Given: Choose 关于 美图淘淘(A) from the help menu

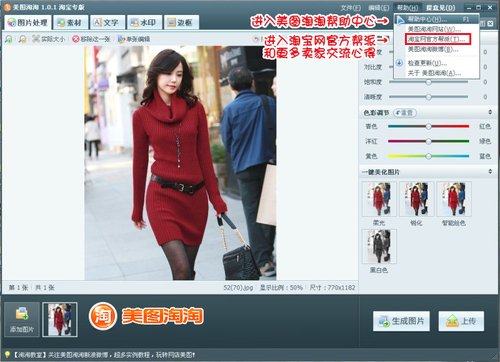Looking at the screenshot, I should coord(437,73).
